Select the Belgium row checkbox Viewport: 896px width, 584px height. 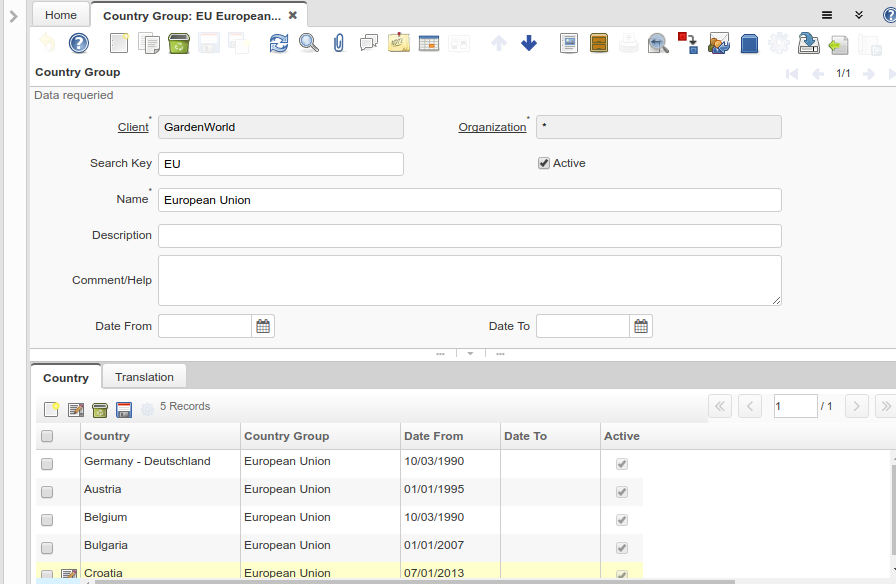click(47, 520)
